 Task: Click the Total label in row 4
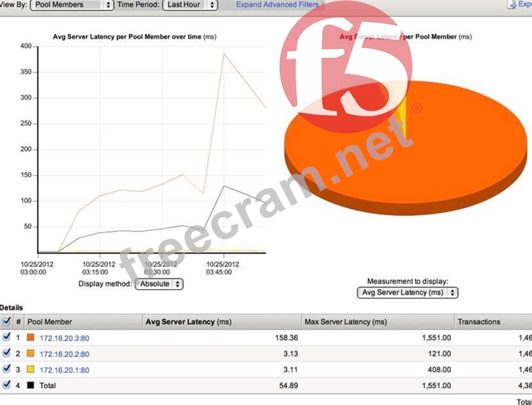pos(48,385)
